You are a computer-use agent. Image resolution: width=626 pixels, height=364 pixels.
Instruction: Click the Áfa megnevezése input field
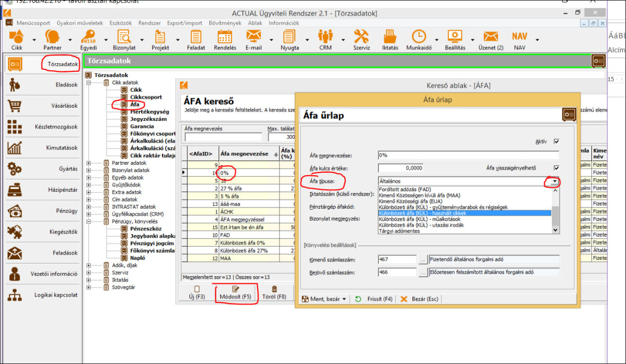468,155
